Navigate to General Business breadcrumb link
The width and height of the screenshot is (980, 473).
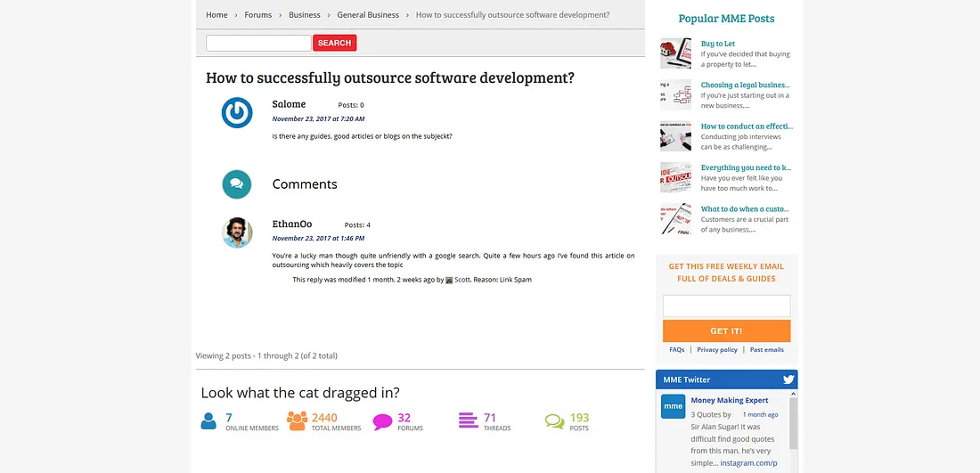pos(368,15)
